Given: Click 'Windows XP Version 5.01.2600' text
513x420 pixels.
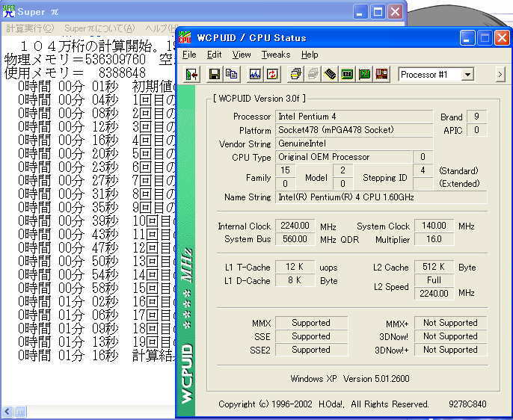Looking at the screenshot, I should click(x=350, y=379).
